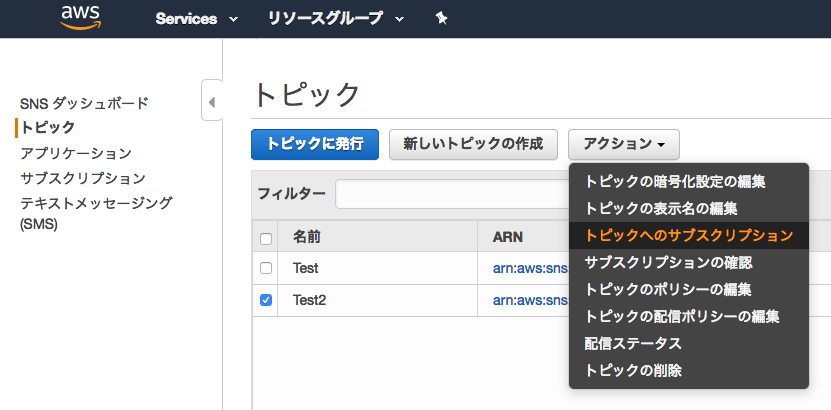
Task: Check the Test topic checkbox
Action: coord(266,268)
